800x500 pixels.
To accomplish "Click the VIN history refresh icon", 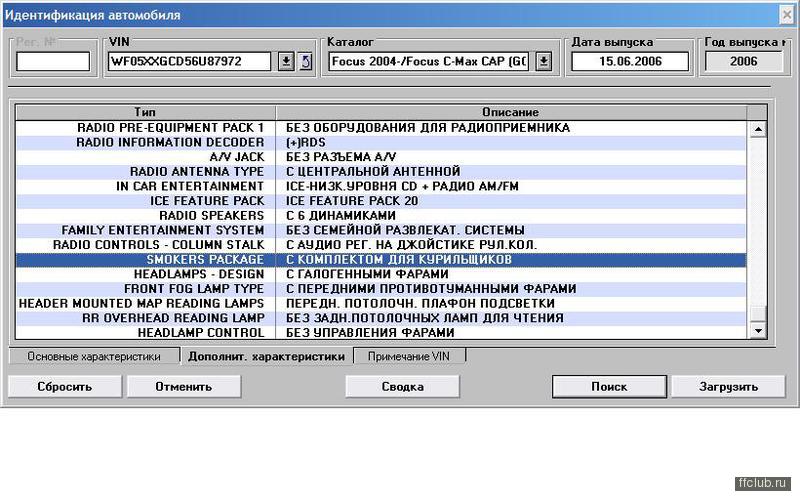I will pos(306,62).
